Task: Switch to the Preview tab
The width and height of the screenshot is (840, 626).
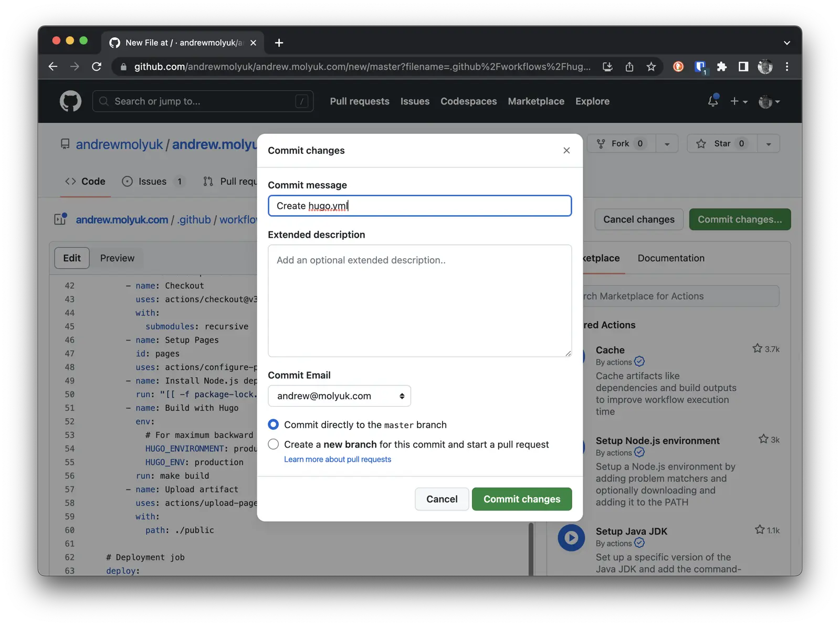Action: (x=117, y=258)
